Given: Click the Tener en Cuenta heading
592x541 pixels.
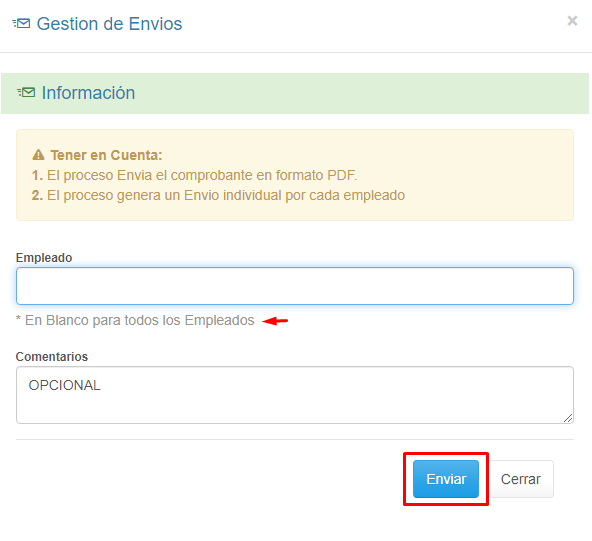Looking at the screenshot, I should 106,155.
